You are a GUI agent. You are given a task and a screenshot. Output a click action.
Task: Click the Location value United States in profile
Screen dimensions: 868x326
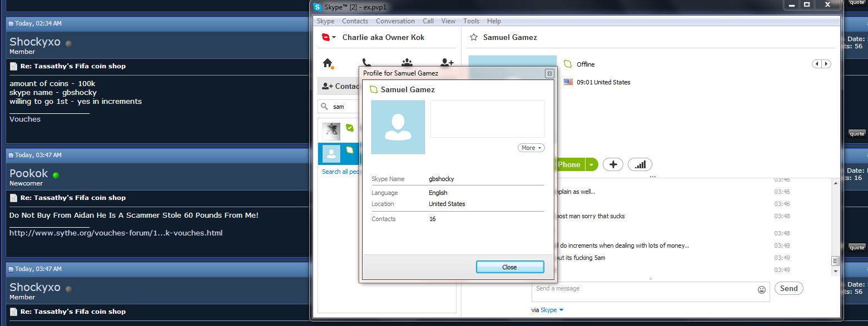pyautogui.click(x=447, y=204)
